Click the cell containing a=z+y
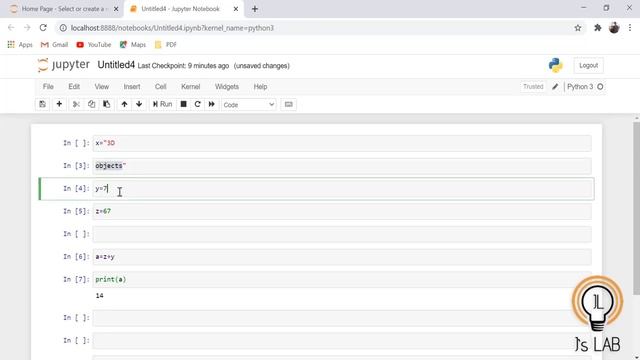Viewport: 640px width, 360px height. (342, 257)
